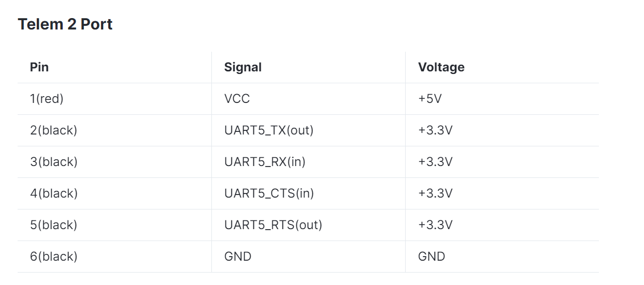Select the 4(black) pin cell
This screenshot has height=285, width=644.
(x=53, y=193)
